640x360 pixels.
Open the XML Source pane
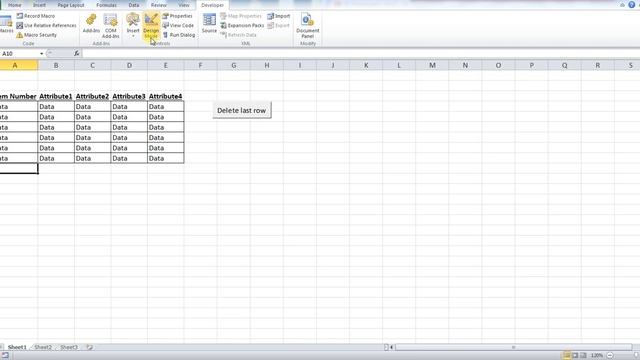coord(209,24)
